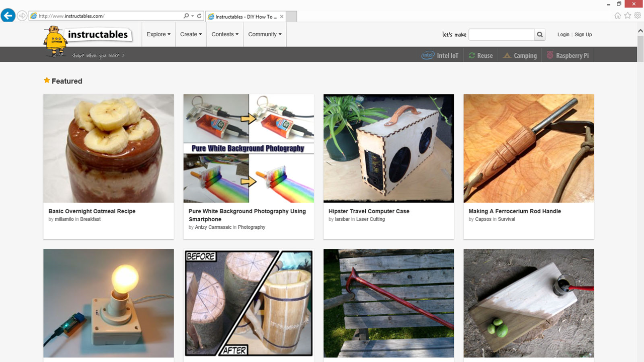Image resolution: width=644 pixels, height=362 pixels.
Task: Open the Create dropdown menu
Action: click(x=191, y=35)
